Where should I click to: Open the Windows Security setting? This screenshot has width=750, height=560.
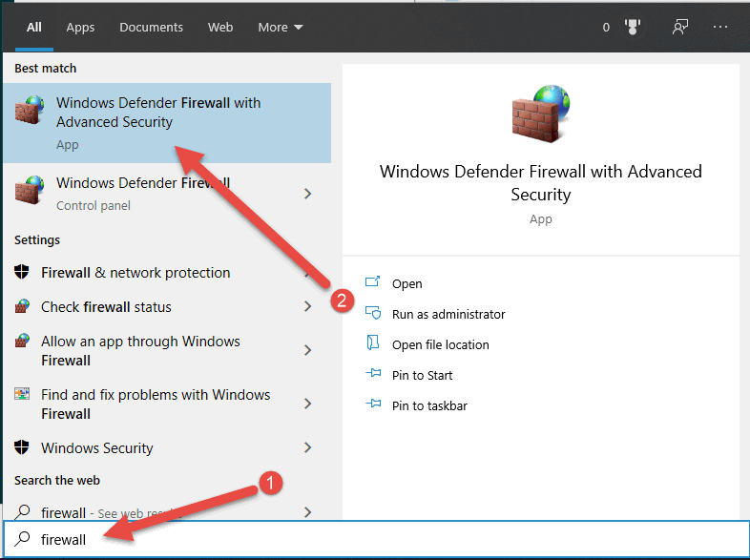(x=167, y=447)
